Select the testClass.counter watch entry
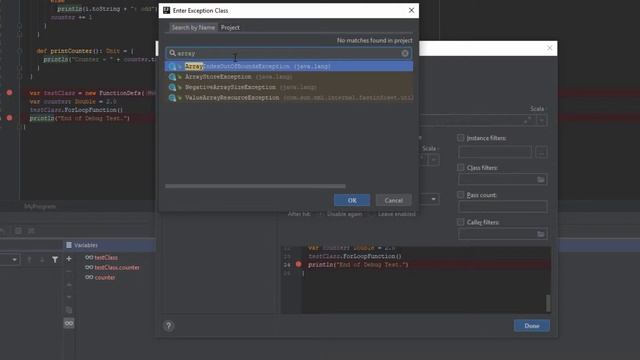The width and height of the screenshot is (640, 360). [117, 267]
